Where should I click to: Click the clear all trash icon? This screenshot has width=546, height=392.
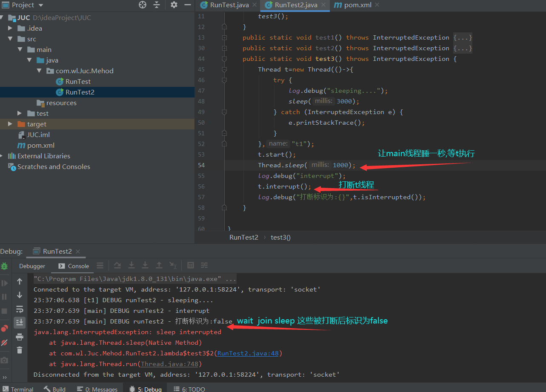click(20, 350)
